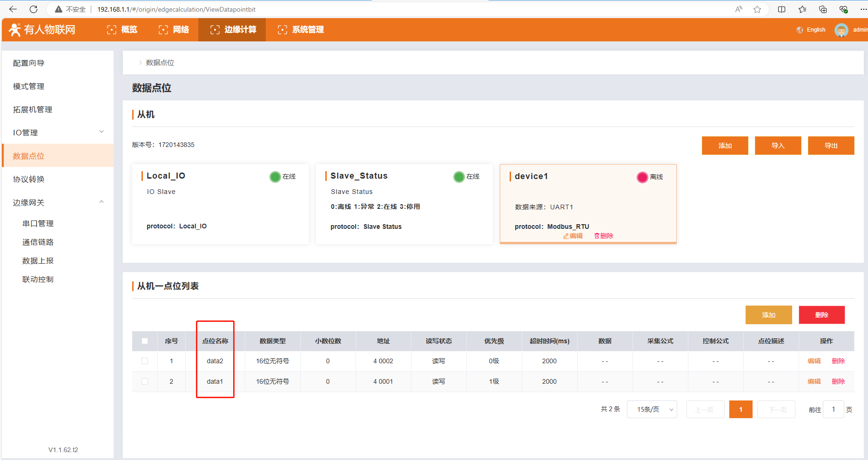The width and height of the screenshot is (868, 460).
Task: Switch to the 系统管理 top tab
Action: pos(301,30)
